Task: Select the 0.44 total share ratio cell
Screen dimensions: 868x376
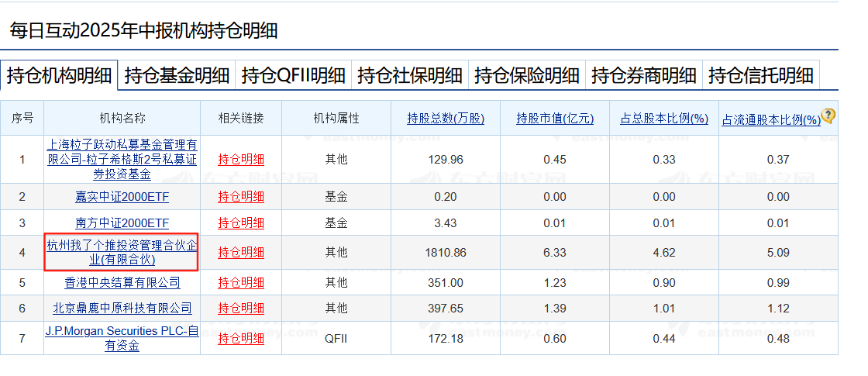Action: pyautogui.click(x=664, y=339)
